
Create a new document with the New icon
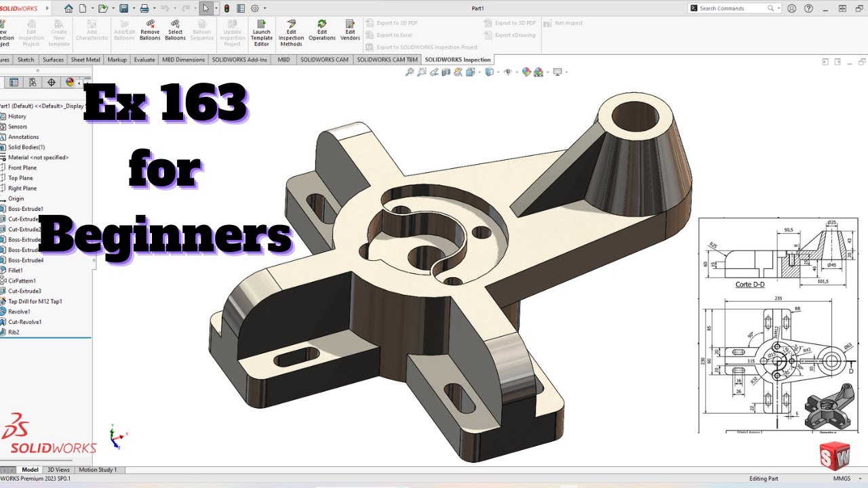(83, 8)
